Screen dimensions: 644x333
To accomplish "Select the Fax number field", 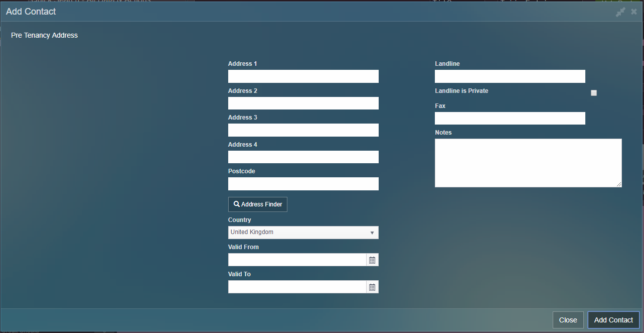I will [510, 119].
